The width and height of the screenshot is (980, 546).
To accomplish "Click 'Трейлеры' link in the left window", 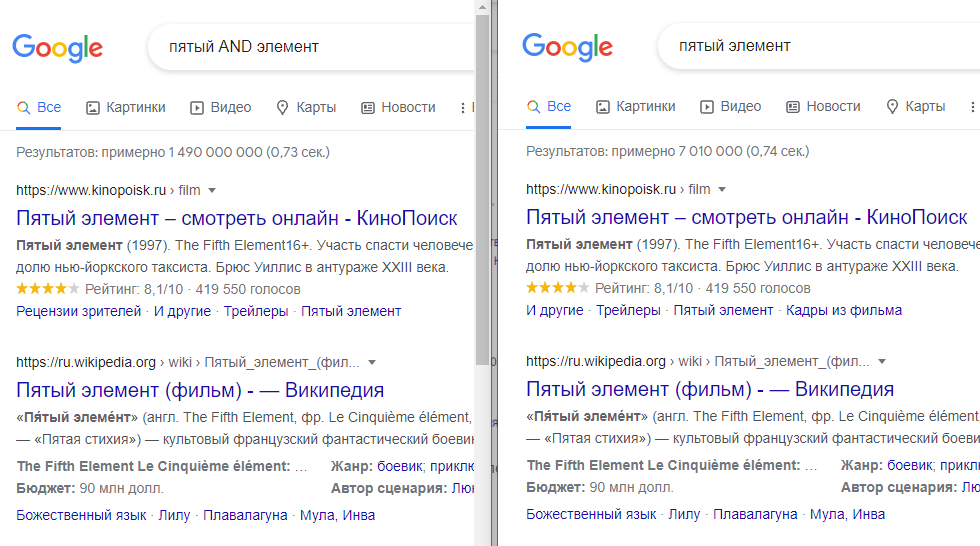I will (x=256, y=311).
